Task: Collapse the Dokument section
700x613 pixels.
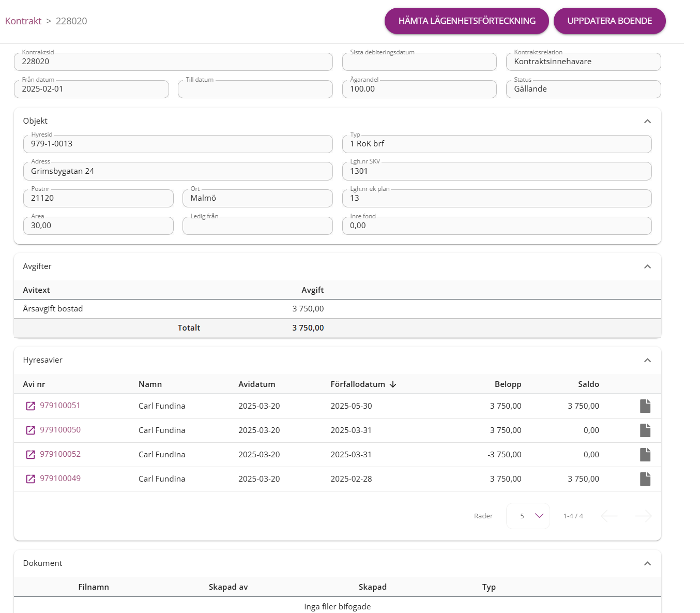Action: coord(647,563)
